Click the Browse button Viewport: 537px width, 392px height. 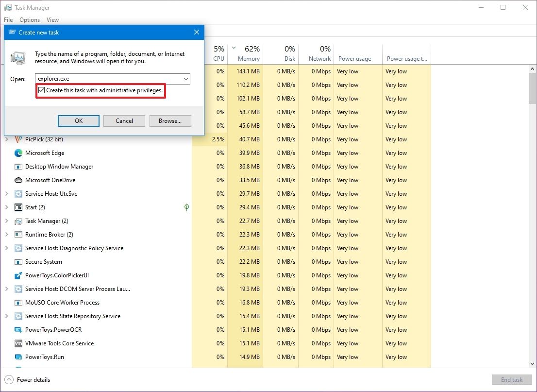[x=170, y=120]
